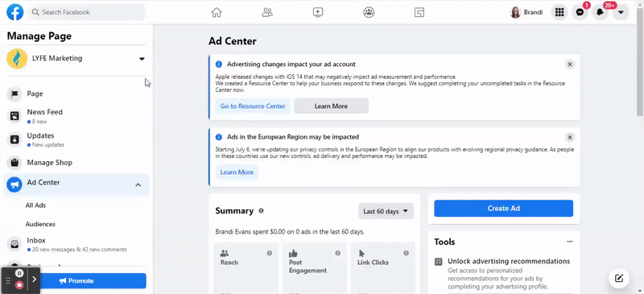
Task: Open the Last 60 days dropdown
Action: 386,211
